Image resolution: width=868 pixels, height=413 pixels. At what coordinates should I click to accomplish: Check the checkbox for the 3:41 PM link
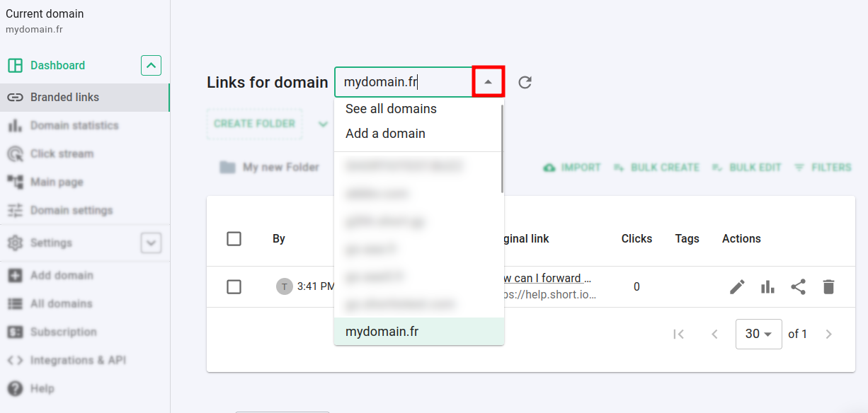click(x=234, y=286)
